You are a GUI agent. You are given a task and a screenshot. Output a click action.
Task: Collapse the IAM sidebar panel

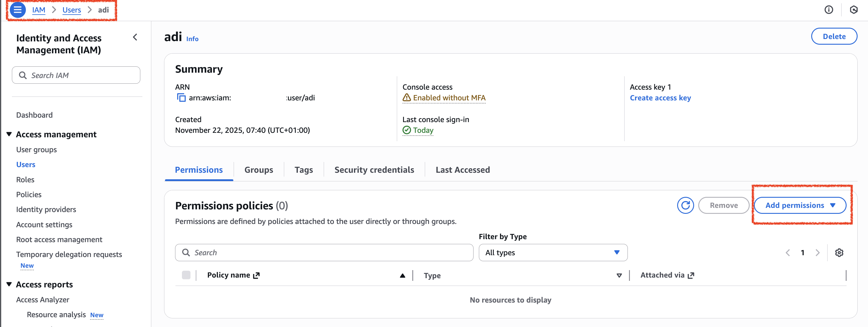135,38
